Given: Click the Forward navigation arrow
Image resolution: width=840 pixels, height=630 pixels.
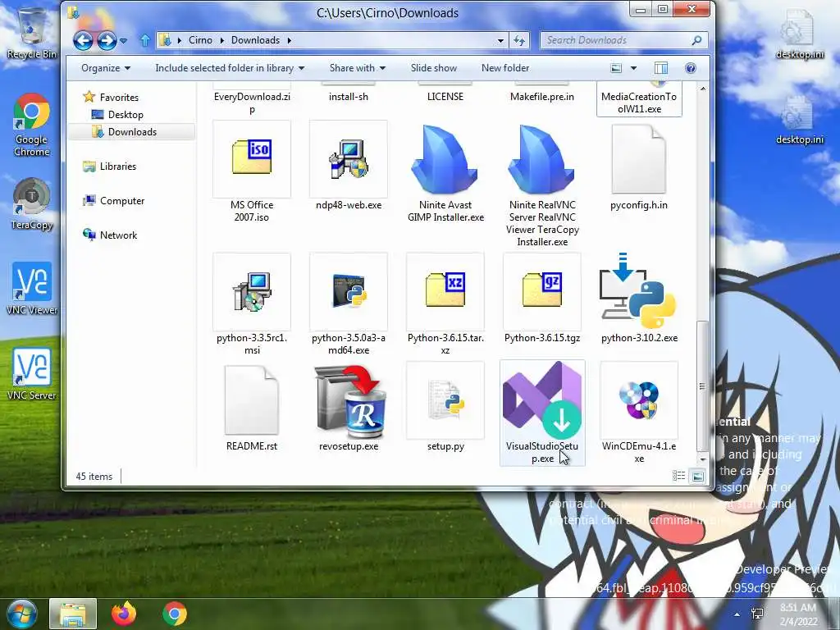Looking at the screenshot, I should (107, 40).
